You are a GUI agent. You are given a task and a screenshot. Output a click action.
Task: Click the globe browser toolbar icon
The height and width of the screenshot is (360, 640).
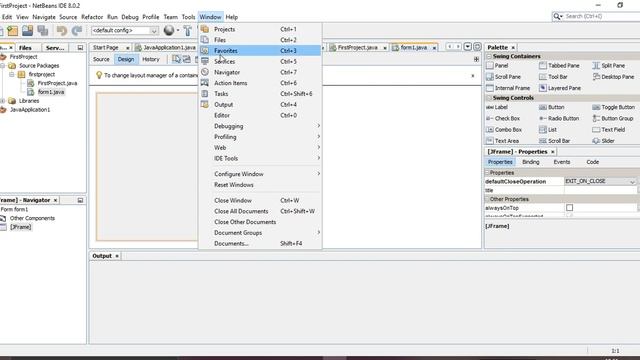169,30
